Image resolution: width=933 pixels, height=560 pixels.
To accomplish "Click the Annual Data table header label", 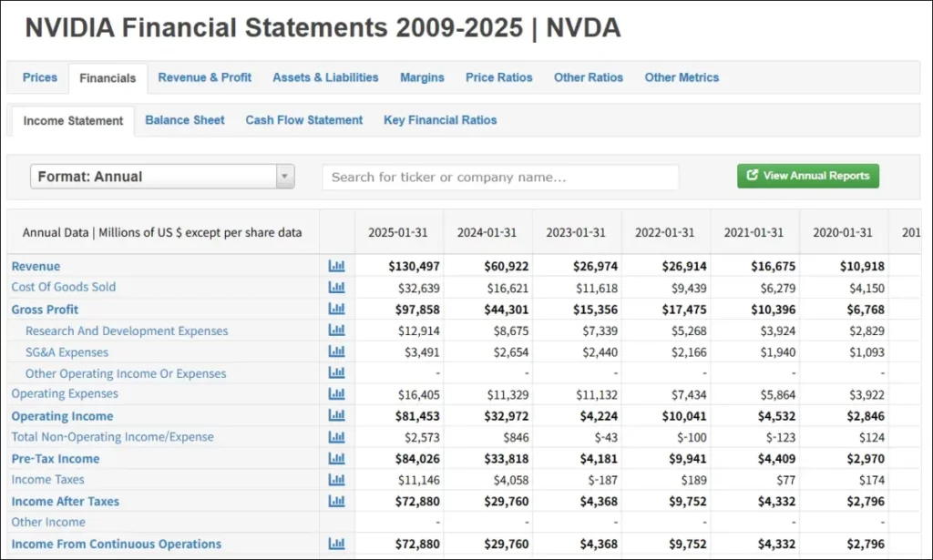I will [x=162, y=232].
